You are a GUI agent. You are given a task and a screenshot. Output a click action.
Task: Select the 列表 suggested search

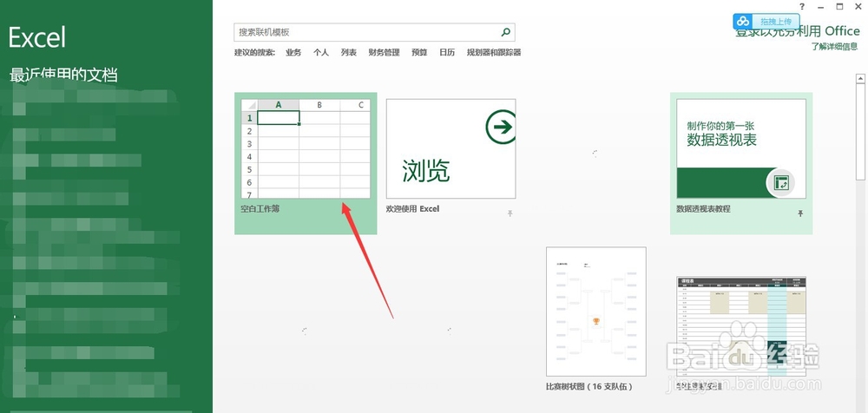coord(349,53)
